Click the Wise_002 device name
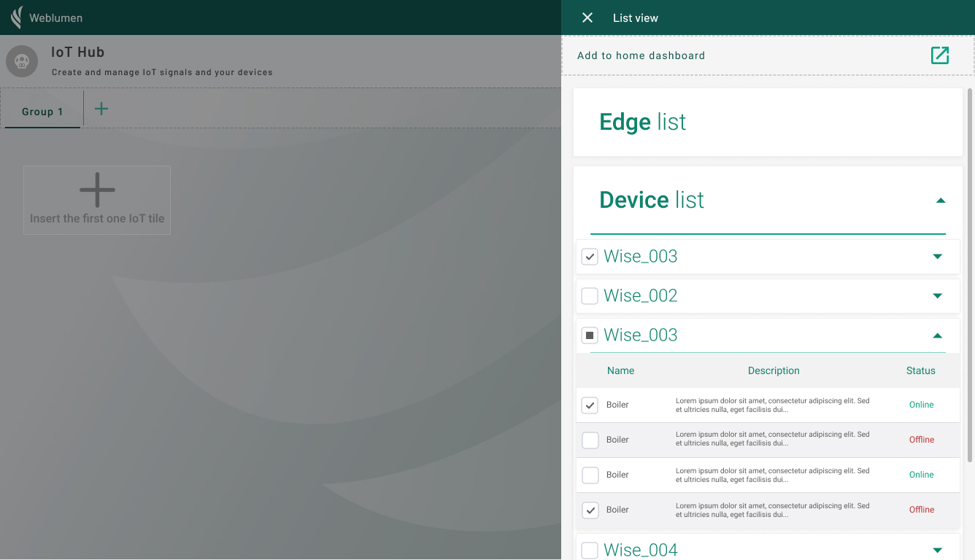 (641, 295)
